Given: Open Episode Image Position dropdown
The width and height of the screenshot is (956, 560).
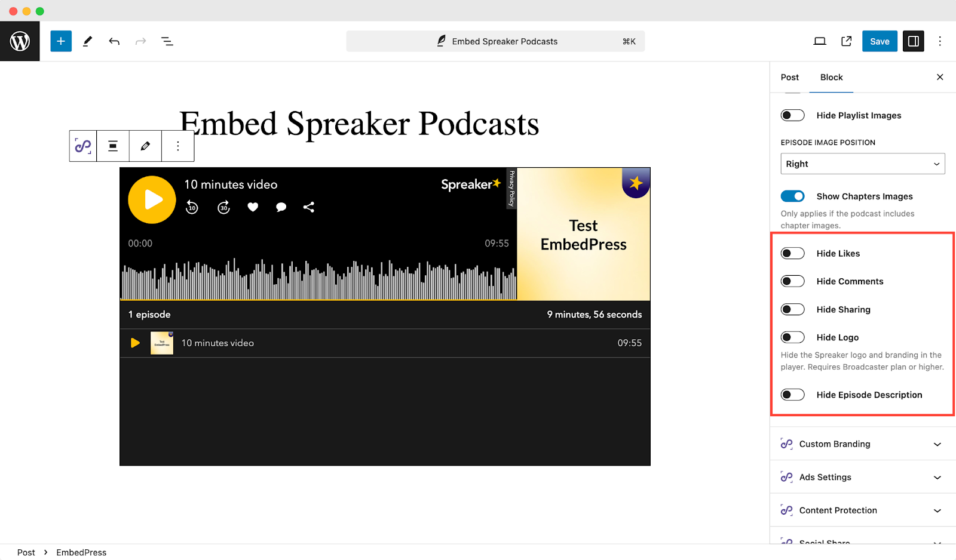Looking at the screenshot, I should 863,164.
